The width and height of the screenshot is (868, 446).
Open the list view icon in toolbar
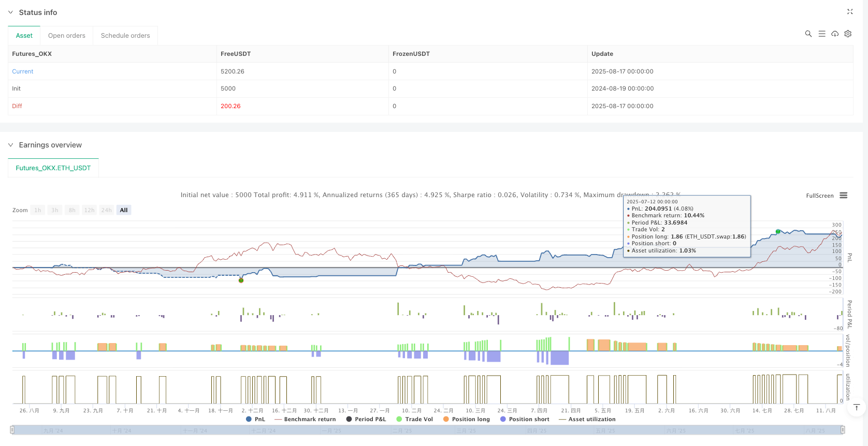(821, 34)
